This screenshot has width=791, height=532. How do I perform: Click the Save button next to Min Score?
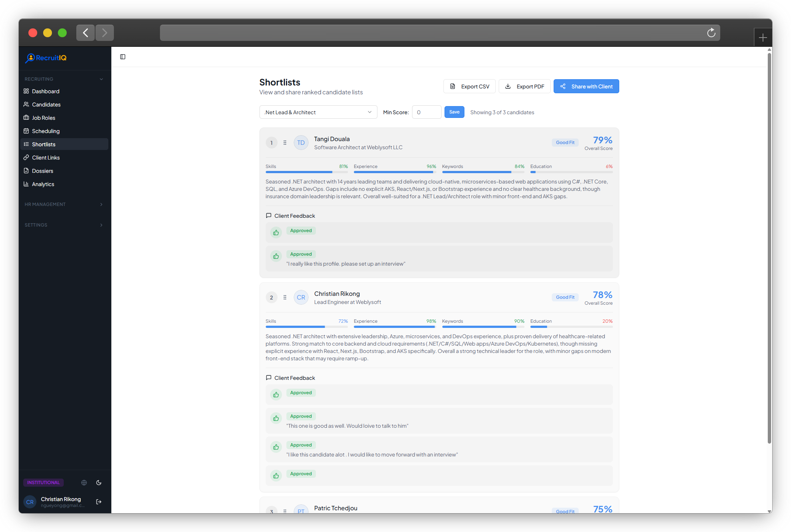click(454, 112)
